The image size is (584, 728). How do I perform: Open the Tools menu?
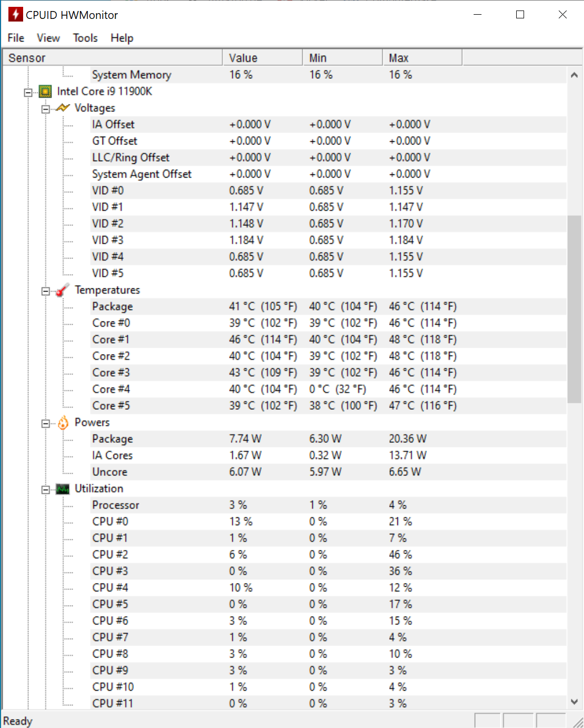pos(85,38)
